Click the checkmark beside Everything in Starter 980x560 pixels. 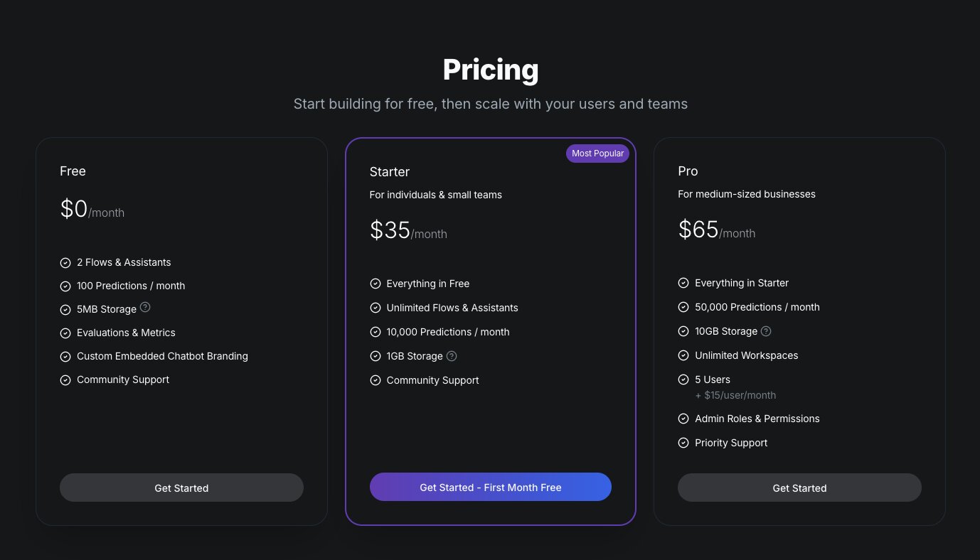(x=683, y=283)
